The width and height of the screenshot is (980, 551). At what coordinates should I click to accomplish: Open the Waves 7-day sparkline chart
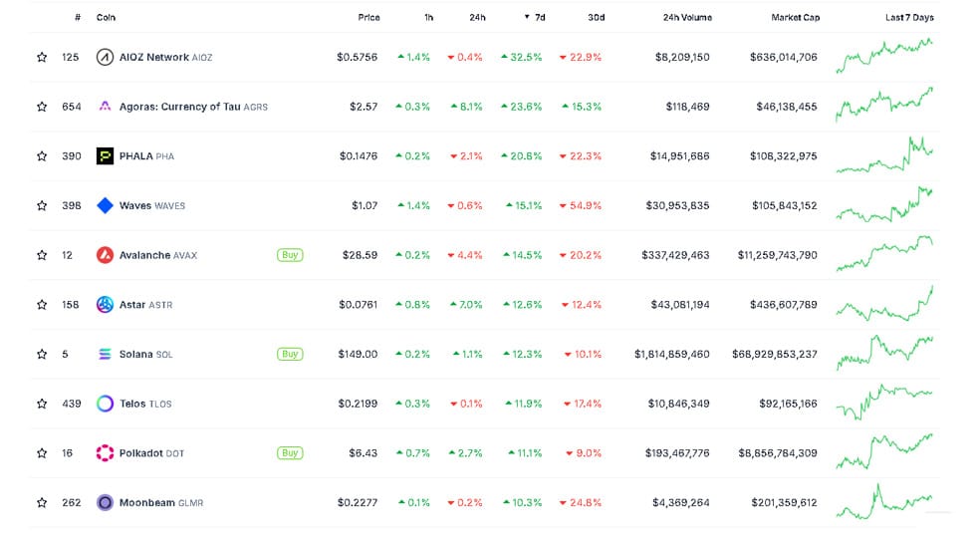(884, 204)
